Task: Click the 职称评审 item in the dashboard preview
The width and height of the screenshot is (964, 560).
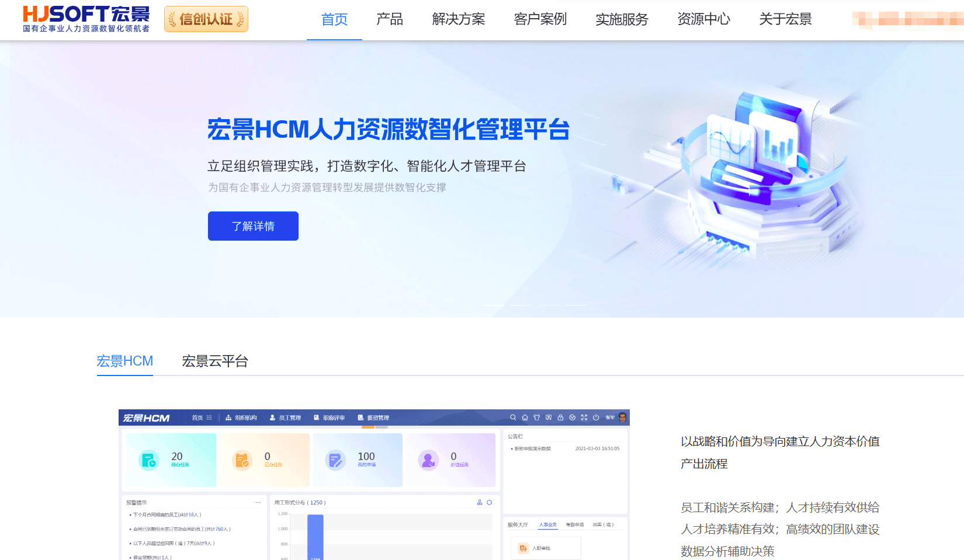Action: (x=329, y=418)
